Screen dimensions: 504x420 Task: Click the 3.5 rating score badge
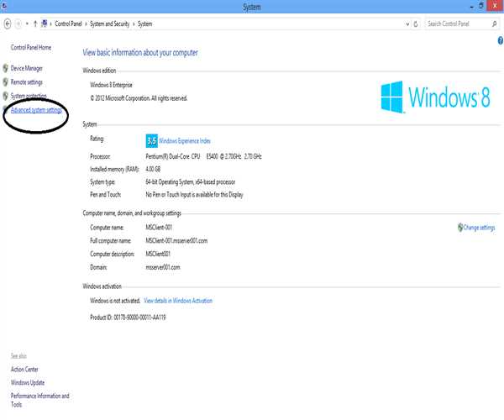pos(151,141)
